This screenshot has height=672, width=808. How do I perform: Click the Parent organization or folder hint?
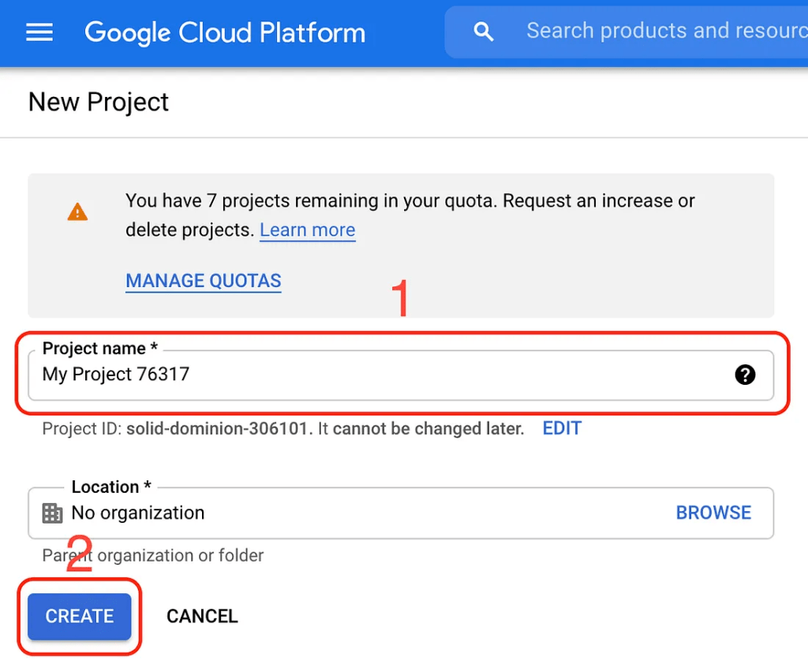click(x=152, y=555)
